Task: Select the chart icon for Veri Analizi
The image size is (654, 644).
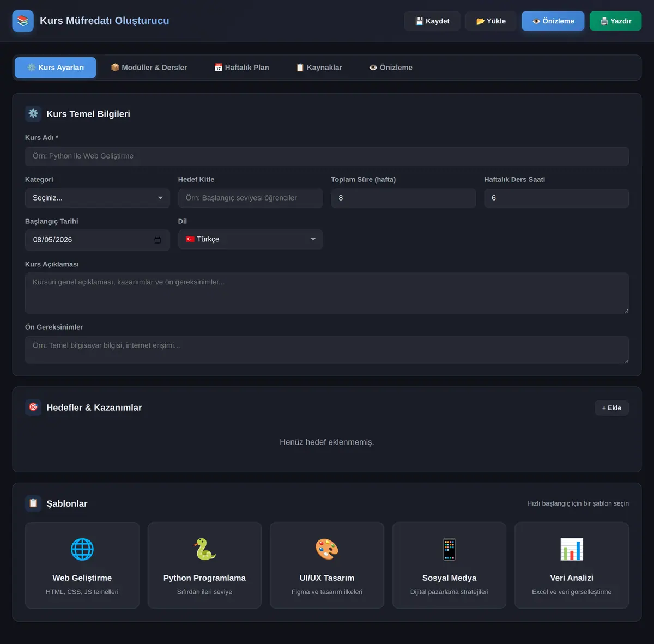Action: 572,549
